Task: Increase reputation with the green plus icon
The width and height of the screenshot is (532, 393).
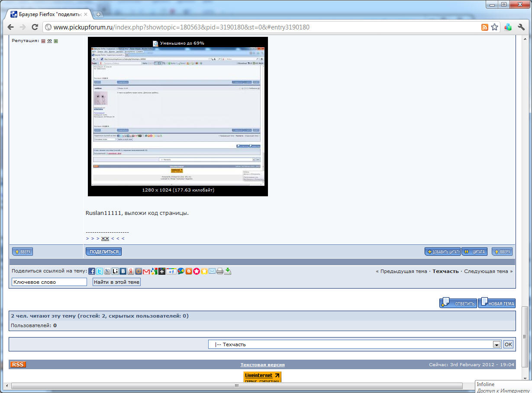Action: (x=56, y=41)
